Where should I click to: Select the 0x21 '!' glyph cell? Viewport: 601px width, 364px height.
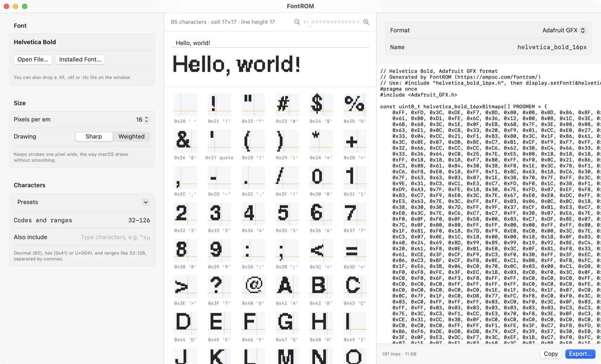219,109
